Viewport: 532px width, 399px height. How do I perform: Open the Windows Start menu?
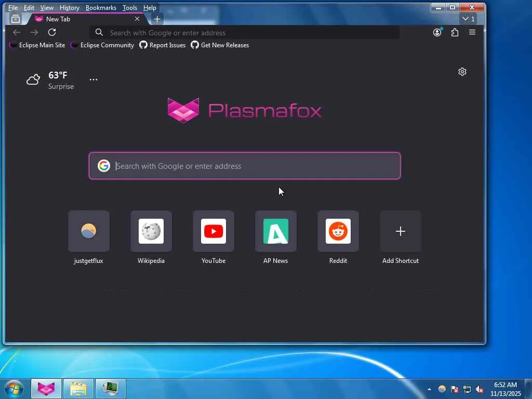pyautogui.click(x=14, y=389)
